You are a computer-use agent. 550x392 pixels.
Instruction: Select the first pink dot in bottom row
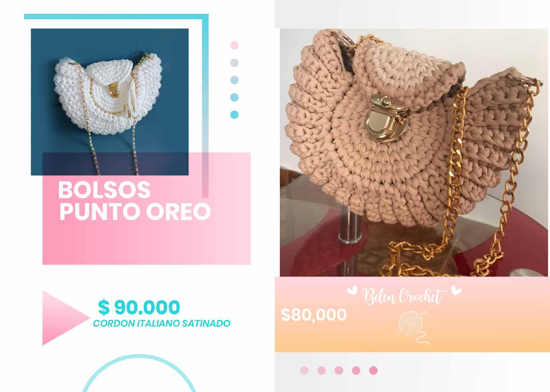(304, 371)
